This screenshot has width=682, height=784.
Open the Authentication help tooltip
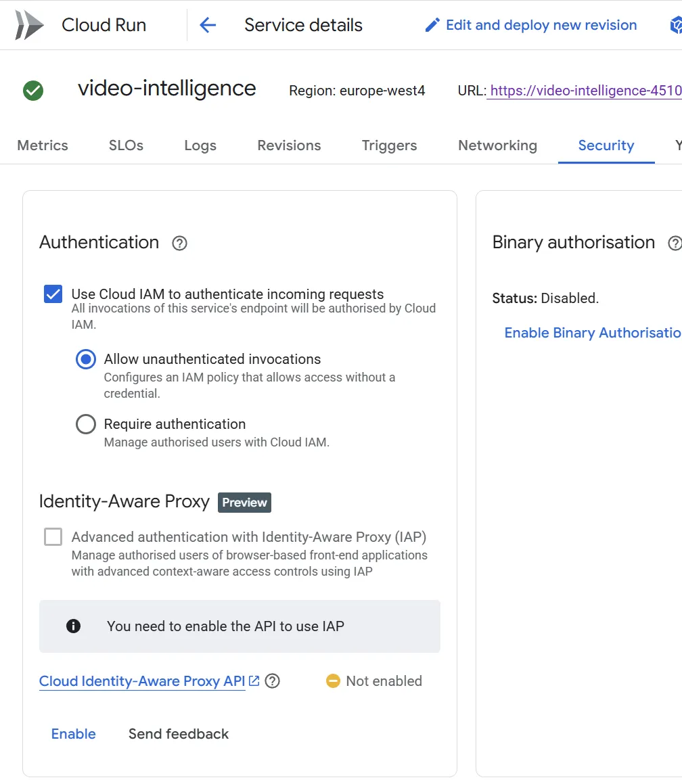[x=179, y=243]
